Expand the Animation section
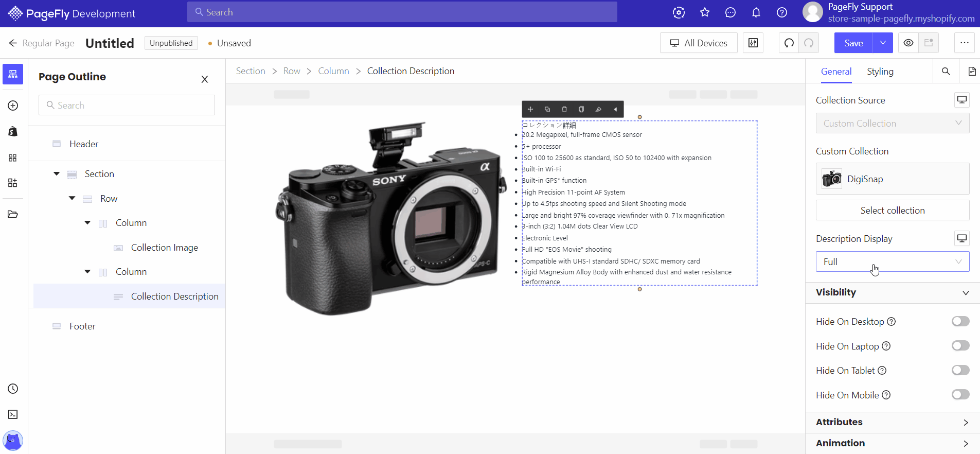The height and width of the screenshot is (454, 980). [x=893, y=443]
